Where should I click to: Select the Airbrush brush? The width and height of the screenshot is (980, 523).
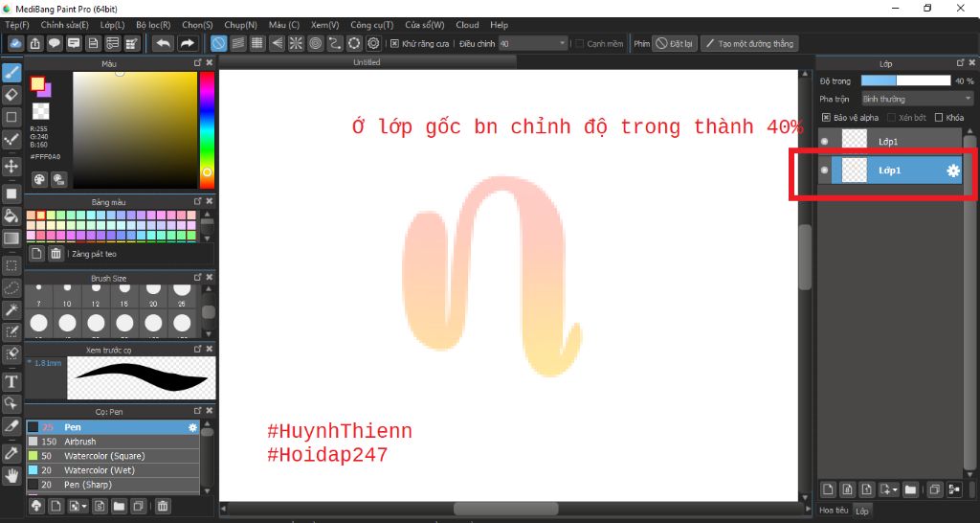[113, 442]
